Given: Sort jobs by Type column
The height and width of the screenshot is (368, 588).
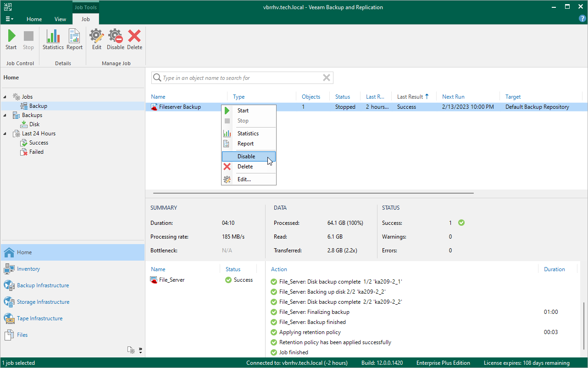Looking at the screenshot, I should pyautogui.click(x=239, y=97).
